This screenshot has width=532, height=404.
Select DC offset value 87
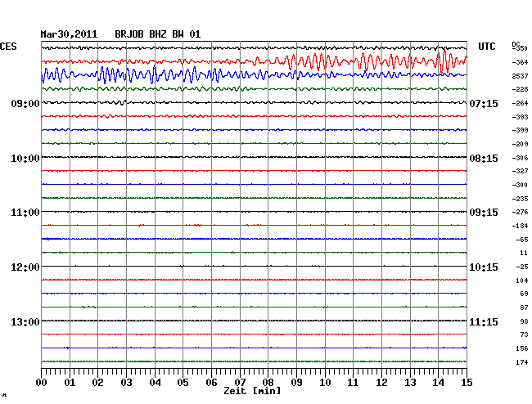(524, 307)
